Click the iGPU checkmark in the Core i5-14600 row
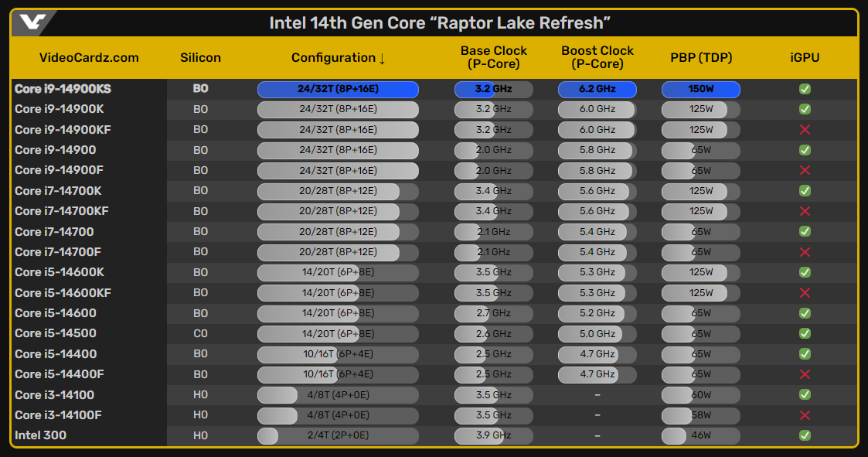The width and height of the screenshot is (868, 457). click(805, 313)
